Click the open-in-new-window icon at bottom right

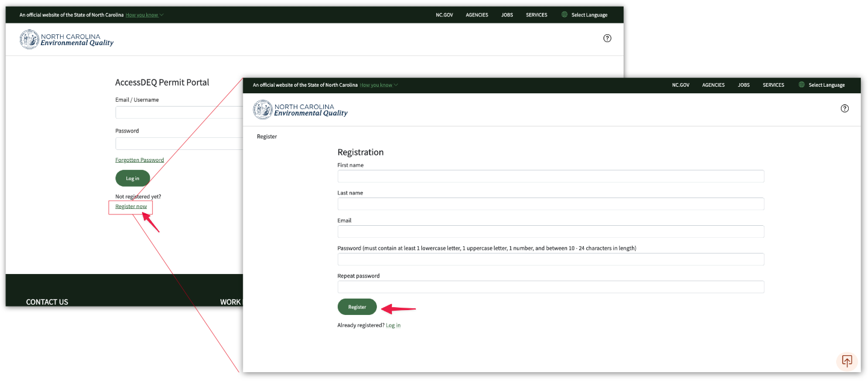pos(846,361)
